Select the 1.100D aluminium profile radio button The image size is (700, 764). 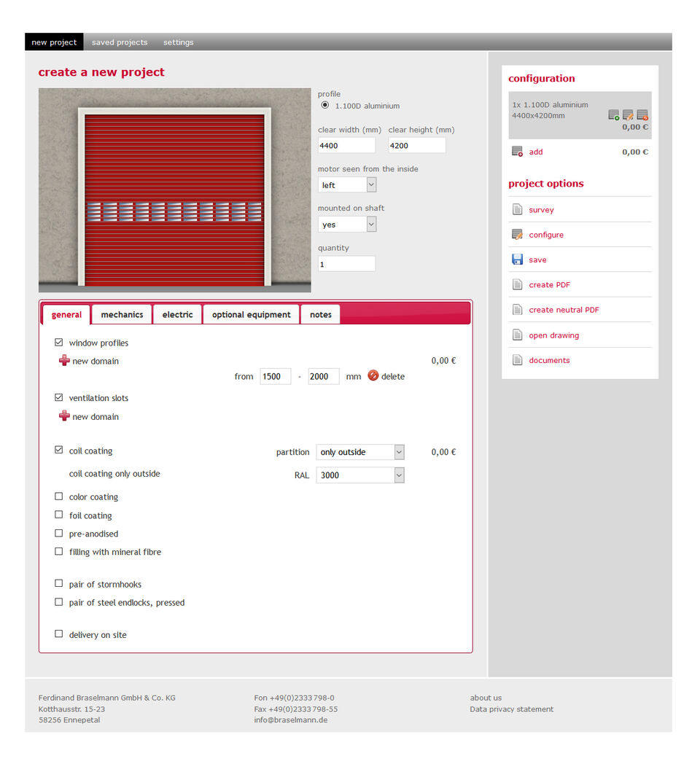pos(325,106)
